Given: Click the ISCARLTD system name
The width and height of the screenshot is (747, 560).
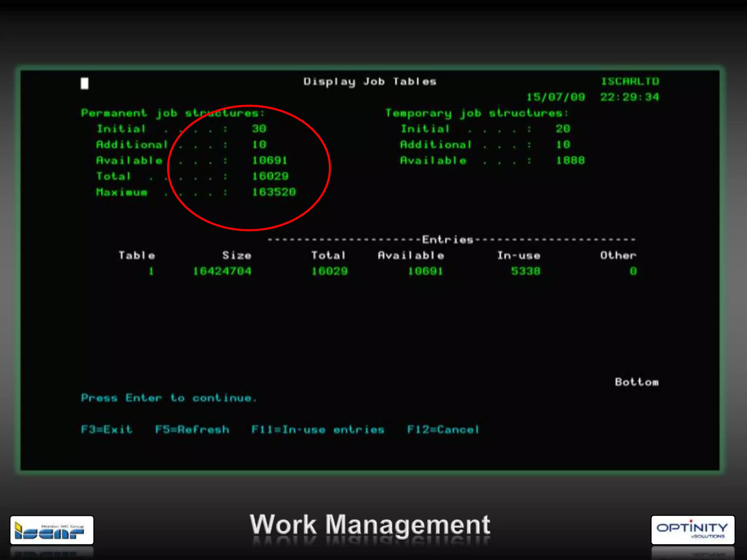Looking at the screenshot, I should (630, 81).
